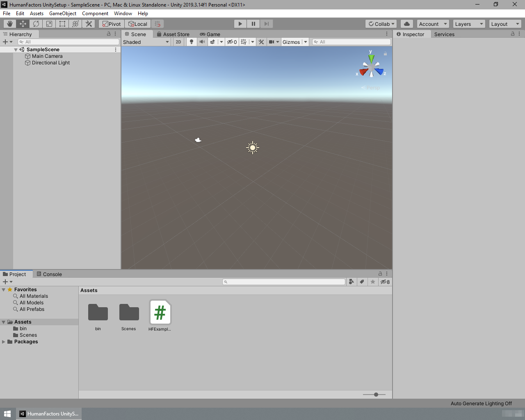Search by label in Project

click(362, 282)
